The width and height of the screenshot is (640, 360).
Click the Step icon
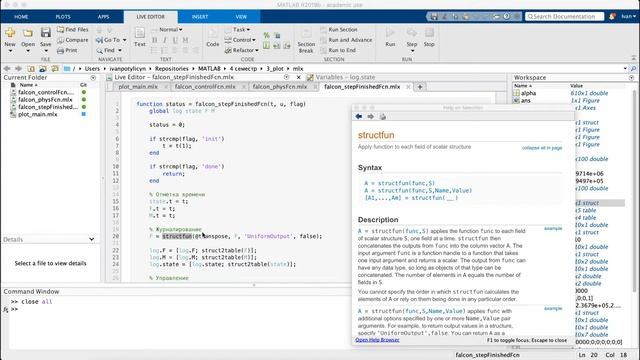[412, 33]
